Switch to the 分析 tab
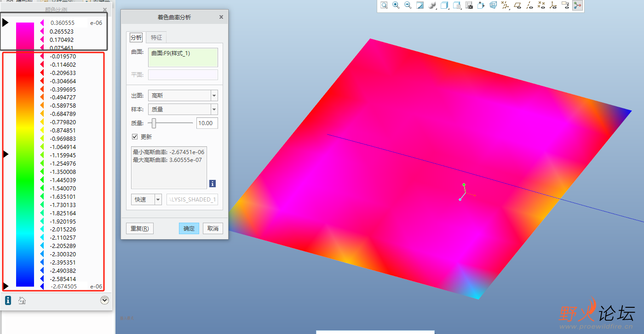This screenshot has height=334, width=644. 136,38
